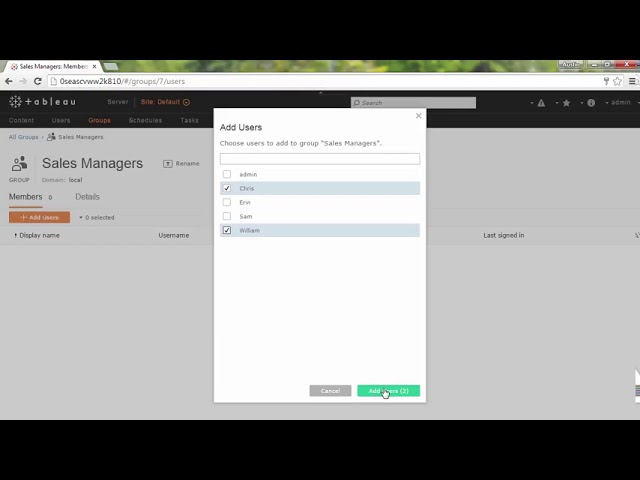
Task: Check the Erin user checkbox
Action: click(227, 202)
